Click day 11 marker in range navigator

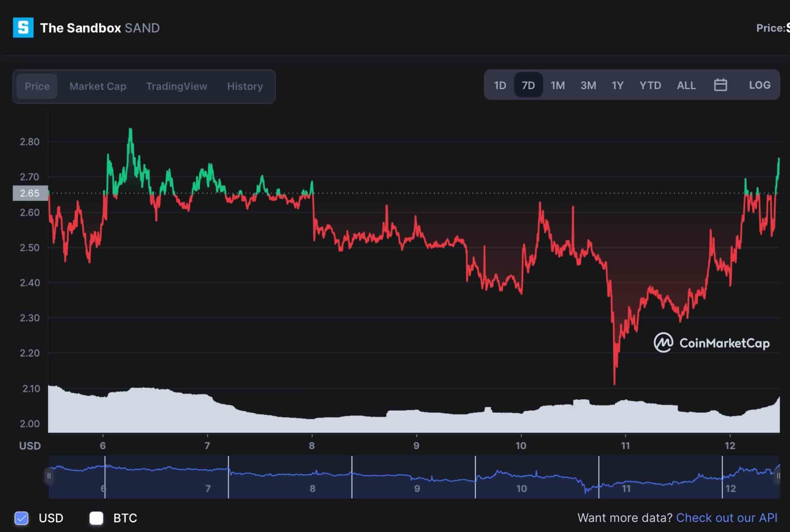[626, 488]
